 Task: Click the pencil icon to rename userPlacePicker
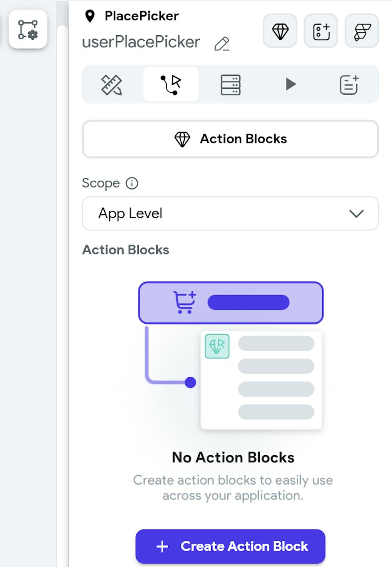(222, 44)
